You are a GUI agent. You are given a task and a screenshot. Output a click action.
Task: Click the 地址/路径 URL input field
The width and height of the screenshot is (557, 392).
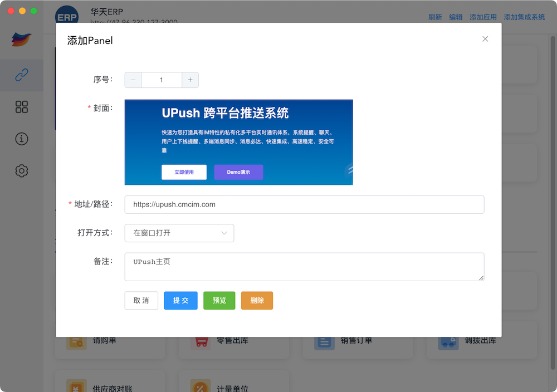[304, 204]
